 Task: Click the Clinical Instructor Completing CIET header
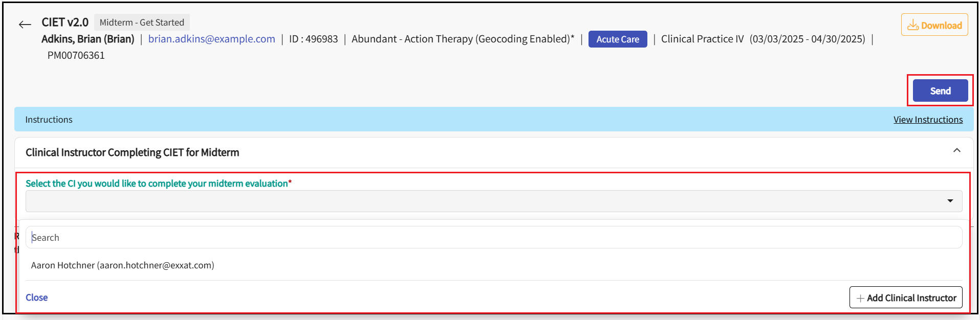(133, 152)
